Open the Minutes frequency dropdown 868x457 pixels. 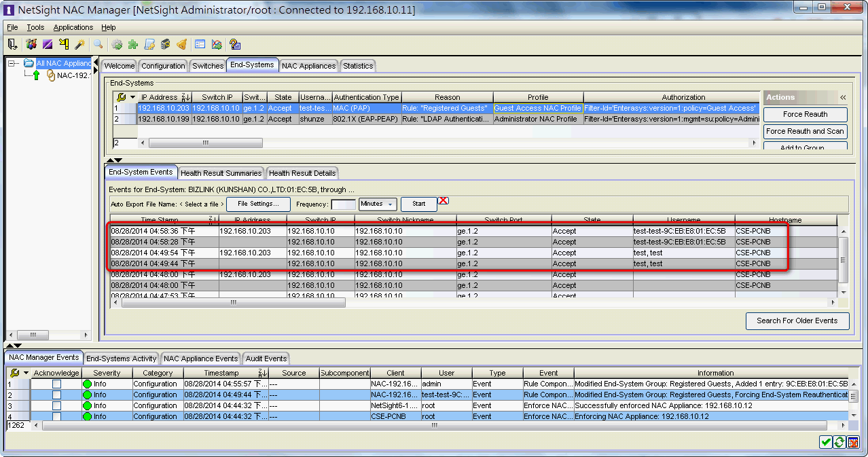pos(378,204)
